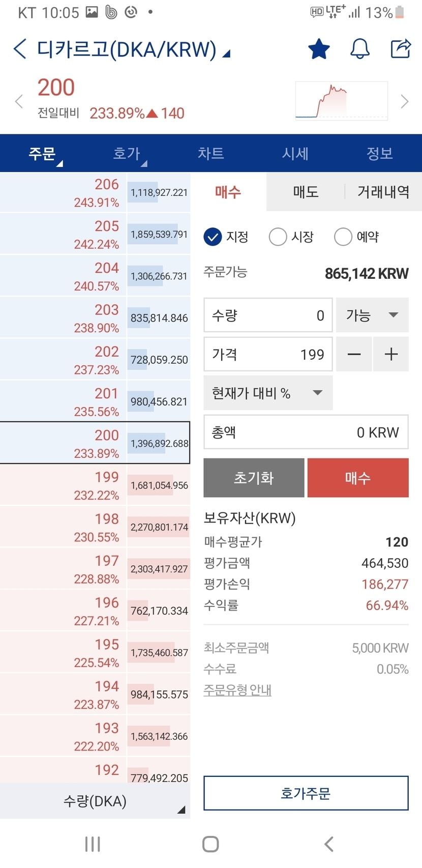422x868 pixels.
Task: Select the 지정 limit order option
Action: click(213, 237)
